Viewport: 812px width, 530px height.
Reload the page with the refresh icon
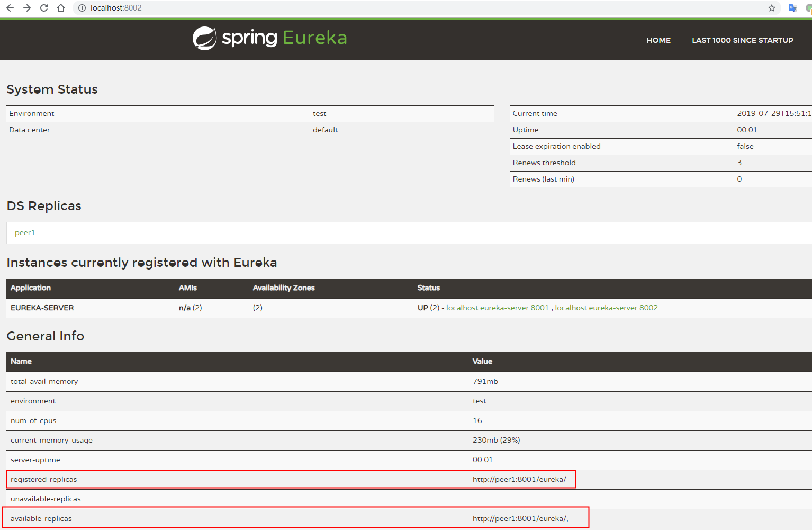(x=44, y=8)
